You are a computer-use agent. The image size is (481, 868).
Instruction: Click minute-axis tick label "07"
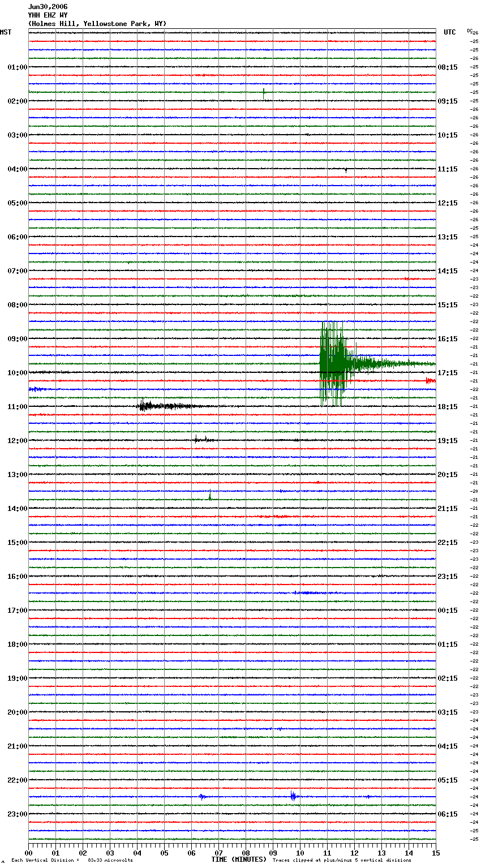tap(218, 853)
